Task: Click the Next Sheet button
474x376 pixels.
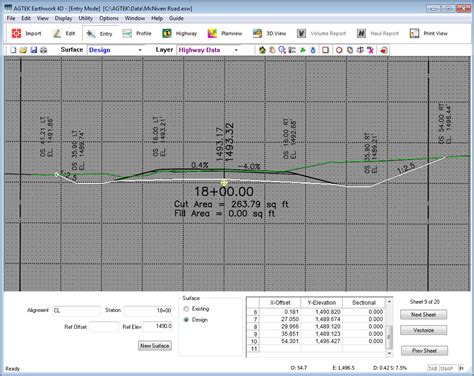Action: (x=423, y=314)
